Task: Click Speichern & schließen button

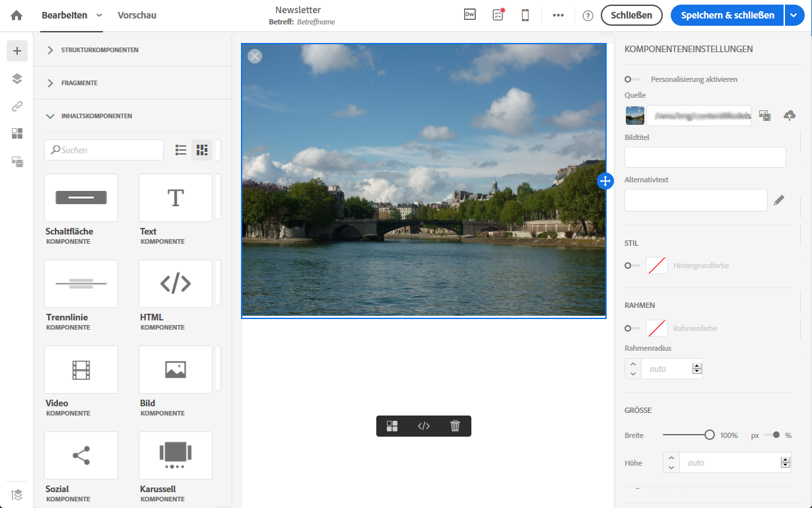Action: pos(727,15)
